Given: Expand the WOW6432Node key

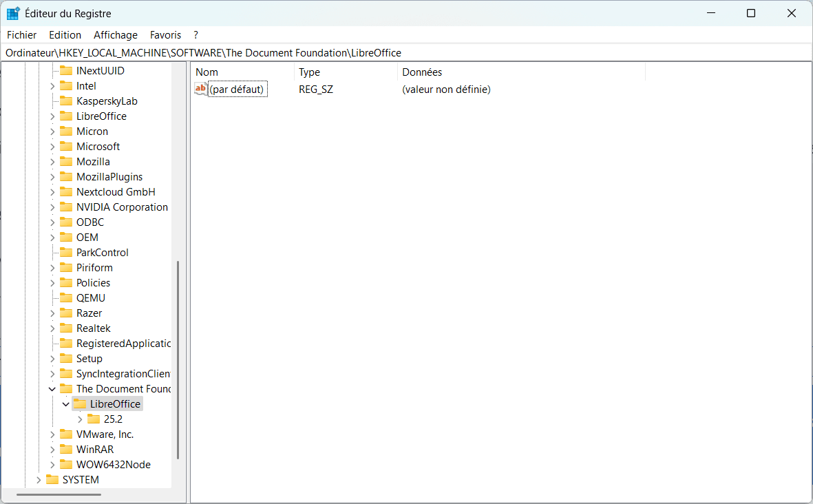Looking at the screenshot, I should (52, 465).
